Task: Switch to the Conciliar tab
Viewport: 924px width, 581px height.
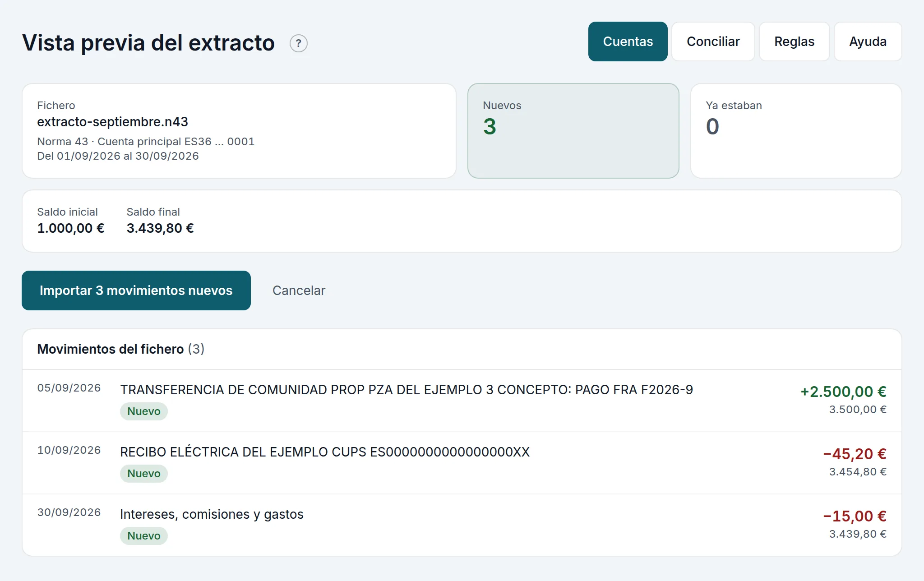Action: point(713,41)
